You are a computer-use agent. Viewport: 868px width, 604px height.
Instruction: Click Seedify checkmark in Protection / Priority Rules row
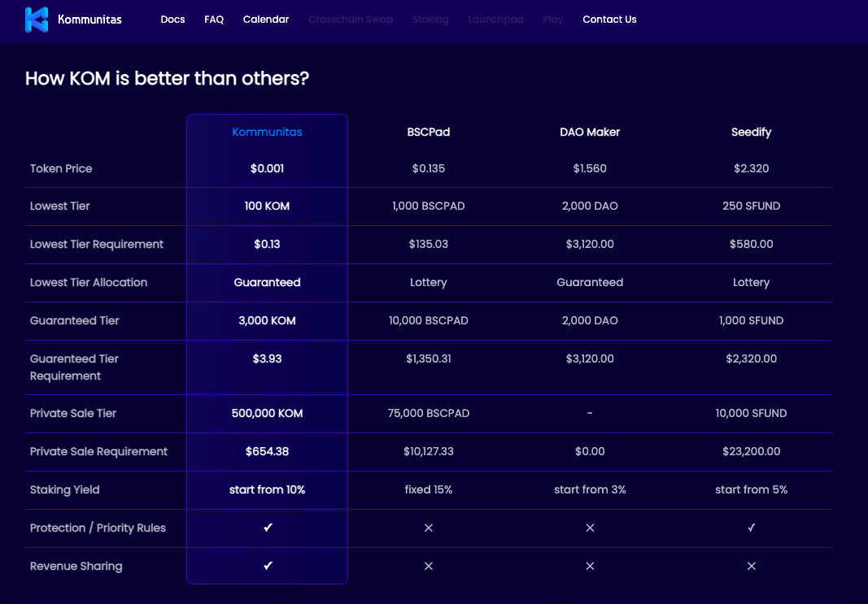(751, 528)
